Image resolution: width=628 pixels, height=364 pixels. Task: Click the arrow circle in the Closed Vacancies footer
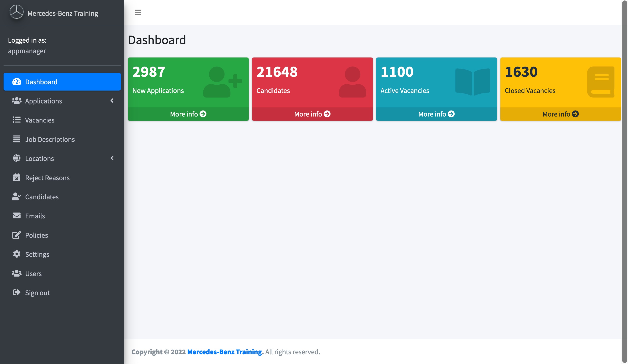[x=575, y=114]
